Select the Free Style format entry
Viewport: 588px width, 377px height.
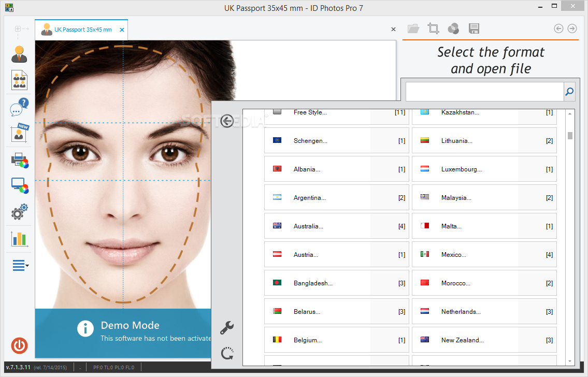coord(336,117)
